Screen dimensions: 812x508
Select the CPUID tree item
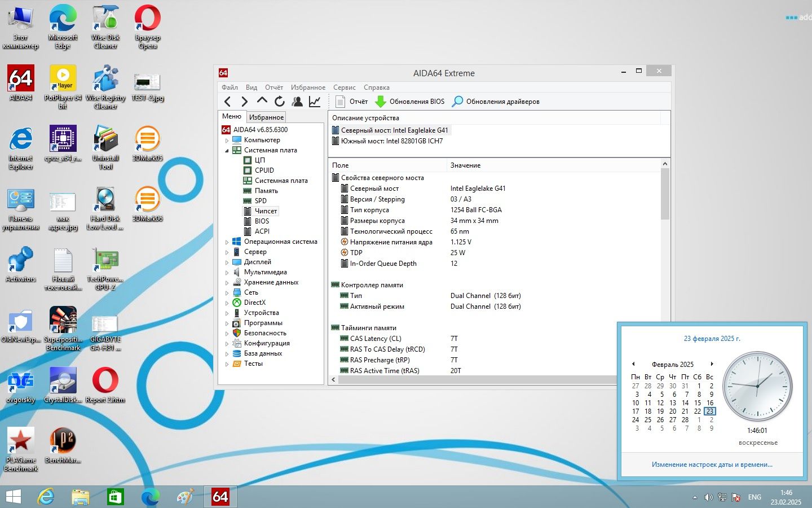tap(264, 170)
